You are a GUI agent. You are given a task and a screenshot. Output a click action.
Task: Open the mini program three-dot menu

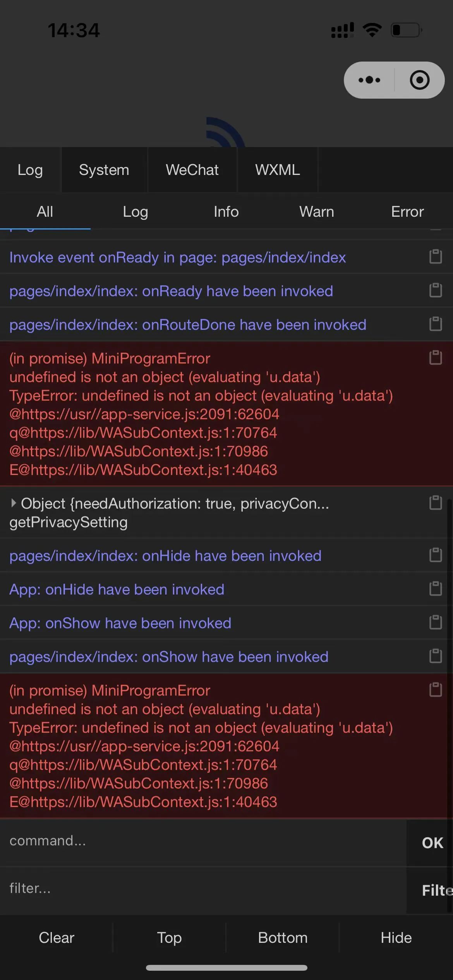coord(369,80)
